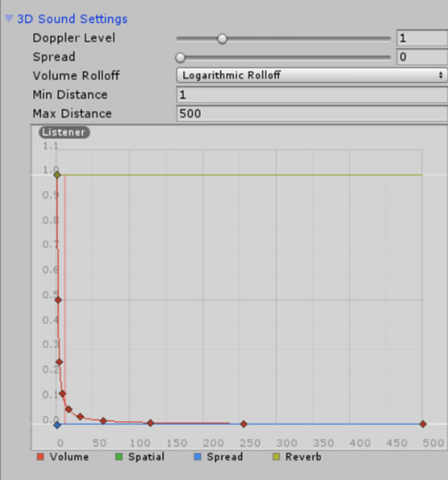448x480 pixels.
Task: Collapse the 3D Sound Settings section
Action: pyautogui.click(x=9, y=19)
